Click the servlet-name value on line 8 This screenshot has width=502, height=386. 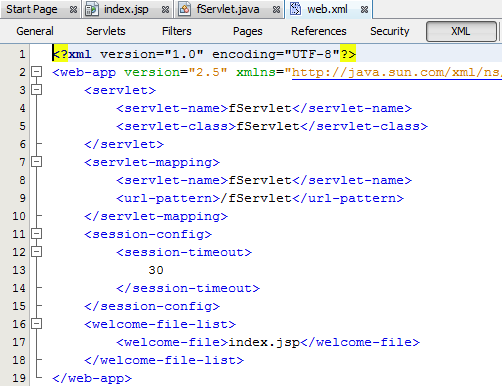click(x=260, y=180)
